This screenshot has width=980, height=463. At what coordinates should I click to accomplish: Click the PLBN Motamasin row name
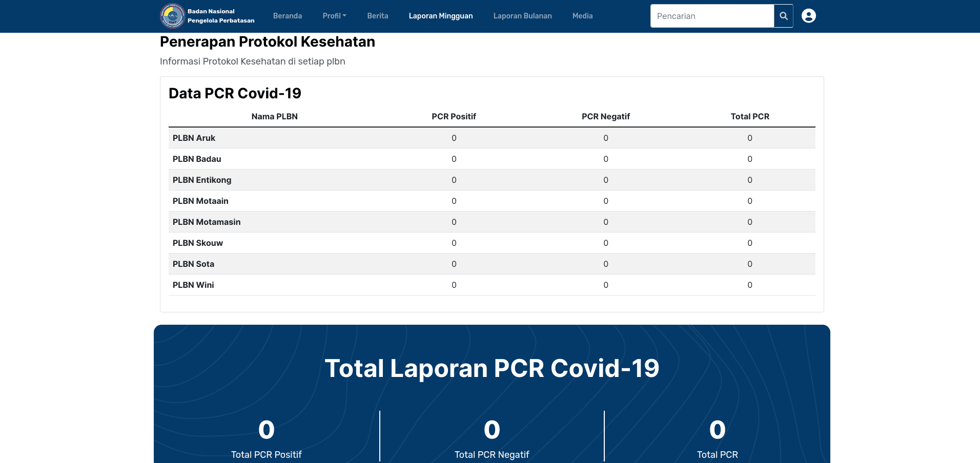pyautogui.click(x=207, y=222)
